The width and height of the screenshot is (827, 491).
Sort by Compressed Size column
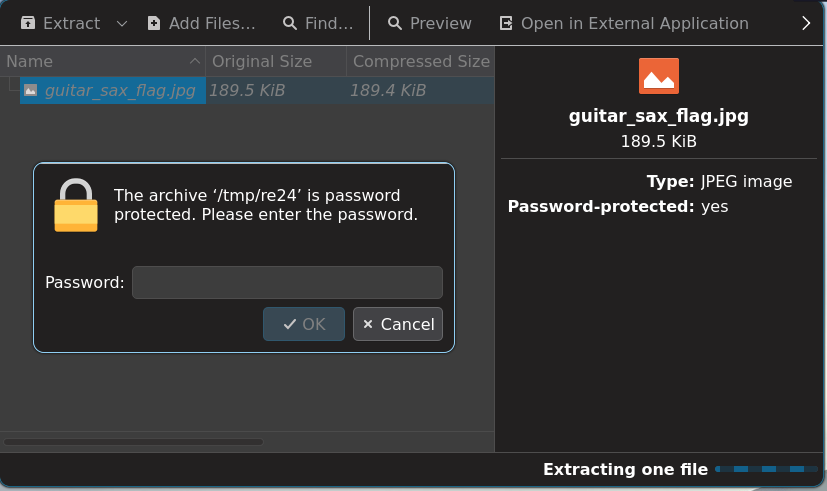(420, 61)
